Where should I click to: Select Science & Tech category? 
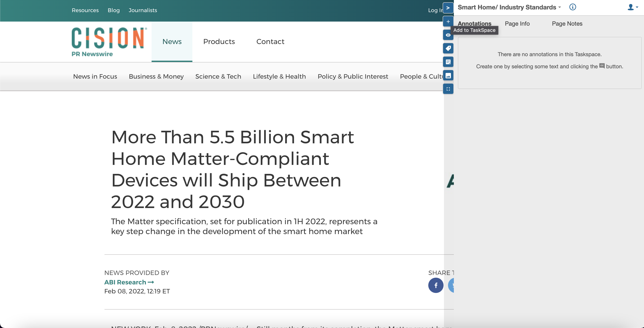point(218,76)
